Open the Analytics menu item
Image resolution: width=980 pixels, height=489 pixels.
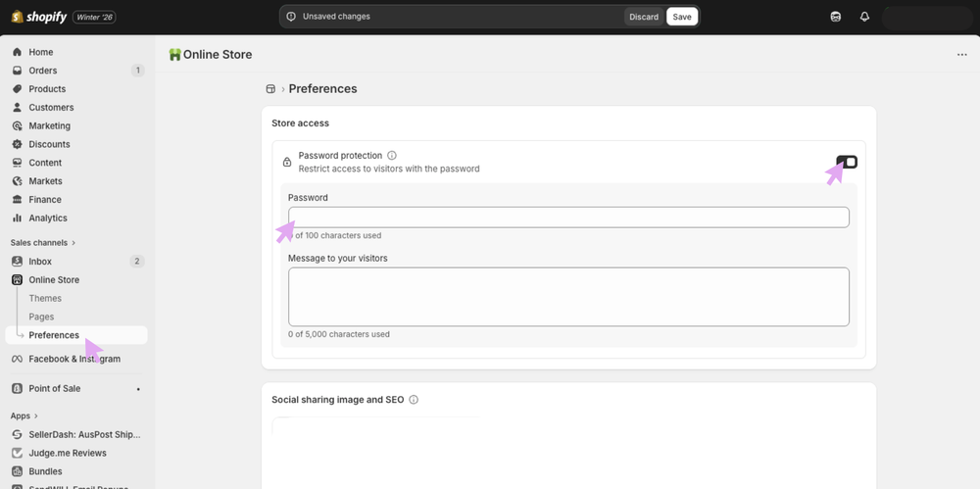[47, 218]
